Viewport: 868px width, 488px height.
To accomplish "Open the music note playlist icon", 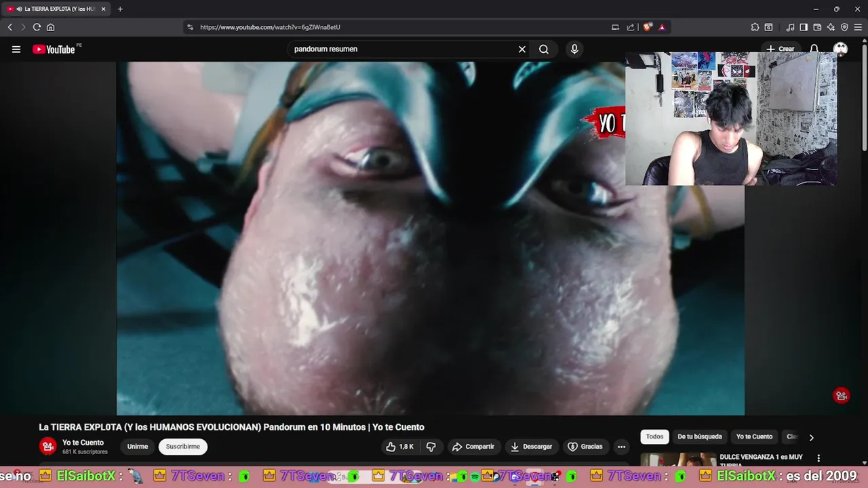I will point(790,27).
